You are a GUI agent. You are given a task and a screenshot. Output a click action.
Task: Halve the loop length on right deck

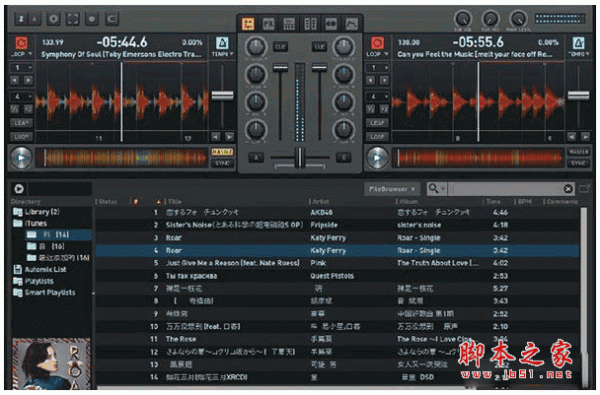pos(370,109)
